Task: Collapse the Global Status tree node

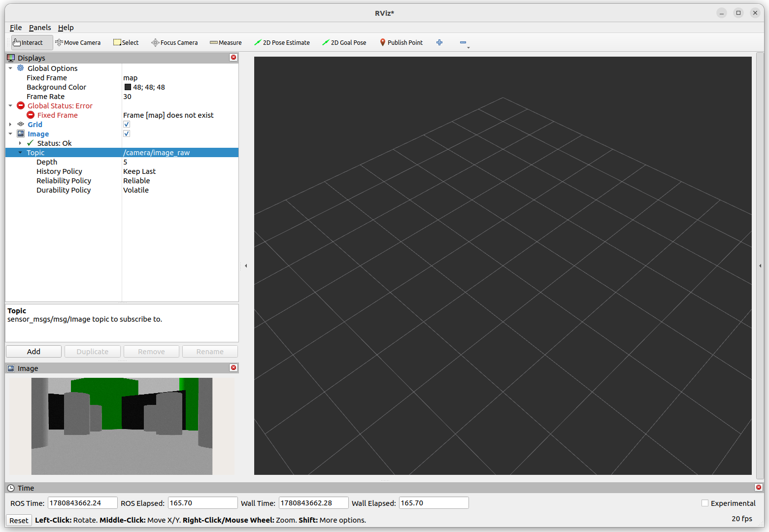Action: [10, 105]
